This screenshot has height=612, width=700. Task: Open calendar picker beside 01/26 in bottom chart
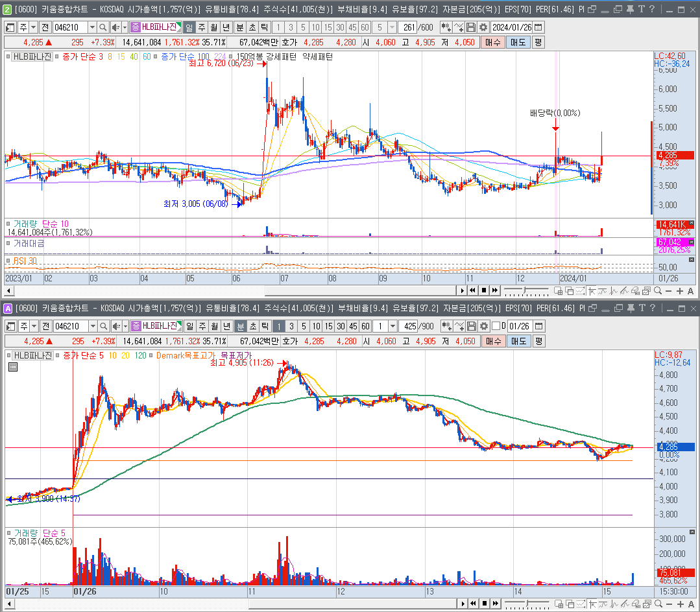point(538,327)
